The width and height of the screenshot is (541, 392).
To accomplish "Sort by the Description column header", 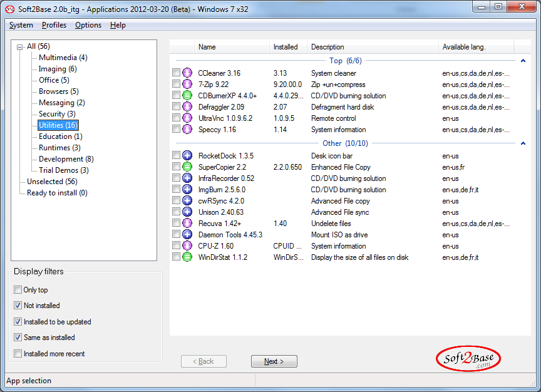I will coord(373,46).
